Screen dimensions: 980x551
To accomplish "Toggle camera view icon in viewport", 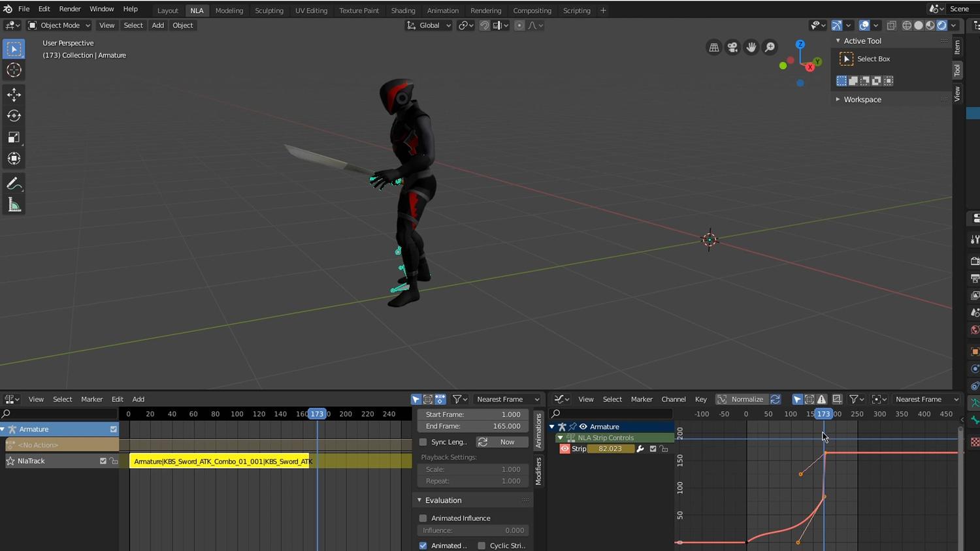I will pos(732,47).
